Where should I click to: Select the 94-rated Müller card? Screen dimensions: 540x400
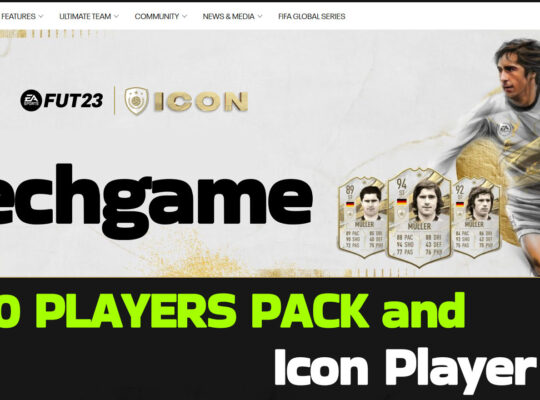[419, 218]
